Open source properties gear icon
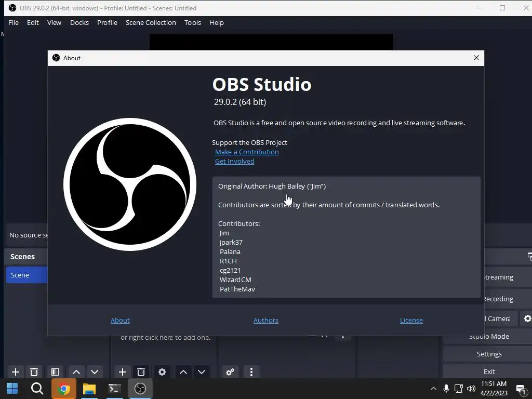 (x=162, y=372)
